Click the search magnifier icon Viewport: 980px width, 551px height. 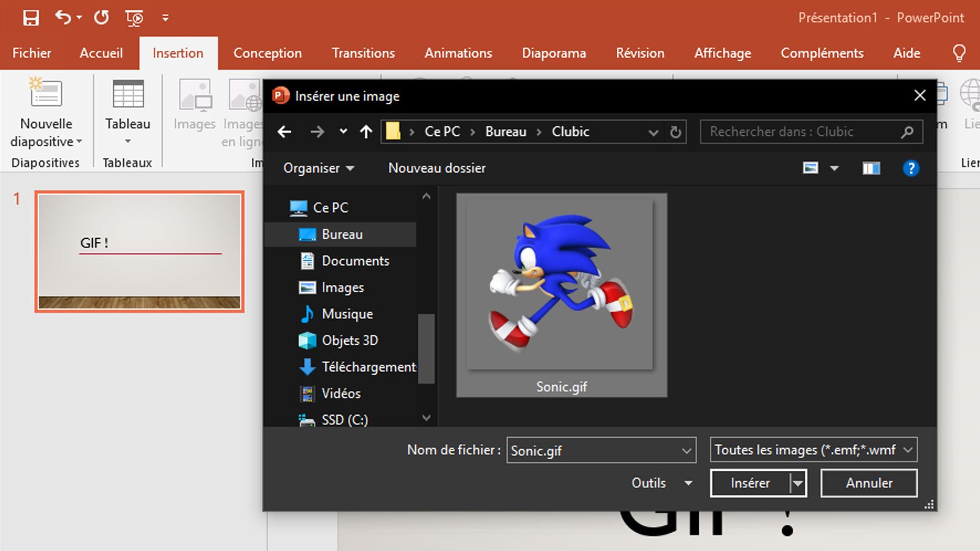(907, 132)
